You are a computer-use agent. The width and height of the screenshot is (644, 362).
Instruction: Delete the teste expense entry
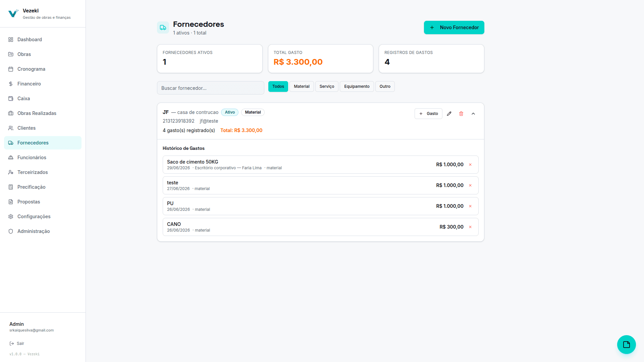(x=470, y=185)
